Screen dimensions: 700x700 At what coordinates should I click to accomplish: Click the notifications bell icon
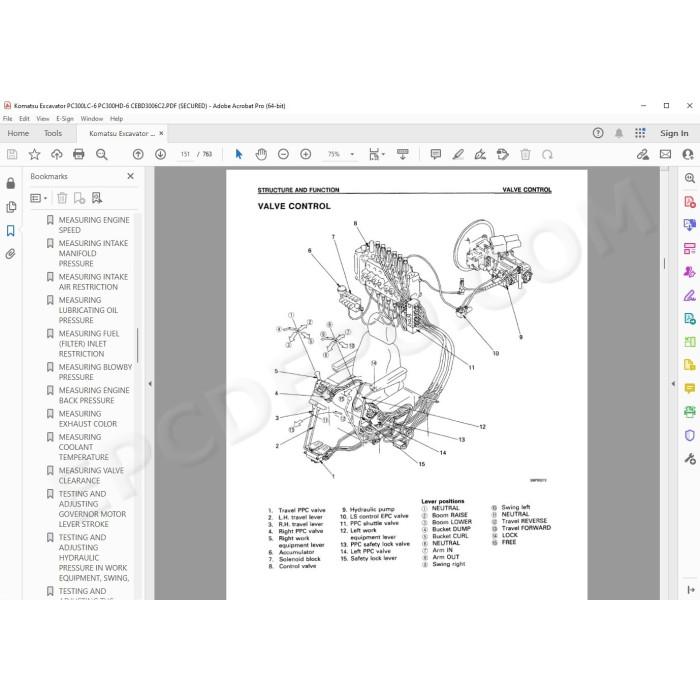point(619,133)
